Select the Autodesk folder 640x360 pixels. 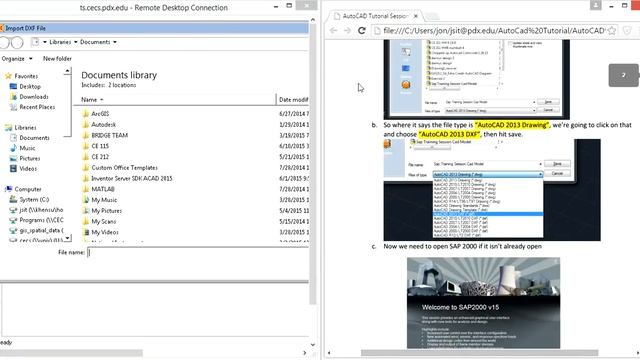103,124
